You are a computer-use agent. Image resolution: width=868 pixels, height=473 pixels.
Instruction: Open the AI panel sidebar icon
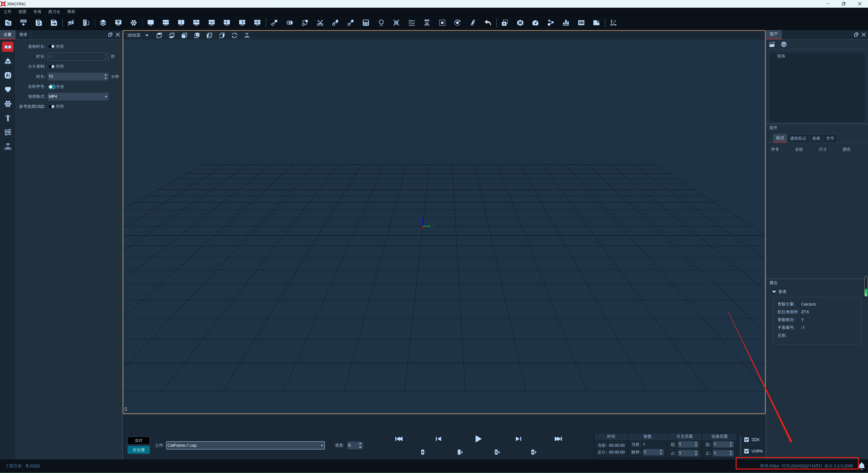tap(8, 75)
